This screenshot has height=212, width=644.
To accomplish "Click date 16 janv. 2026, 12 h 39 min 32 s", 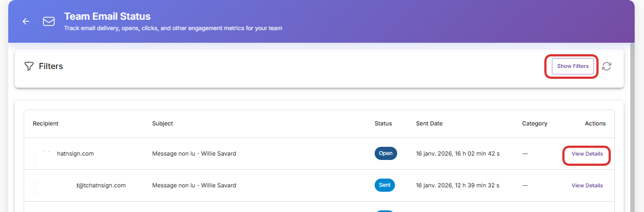I will pyautogui.click(x=457, y=185).
